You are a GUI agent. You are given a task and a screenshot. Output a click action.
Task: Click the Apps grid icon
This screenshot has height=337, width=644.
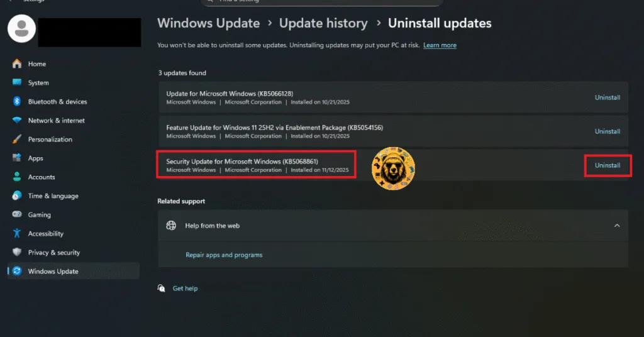tap(17, 158)
